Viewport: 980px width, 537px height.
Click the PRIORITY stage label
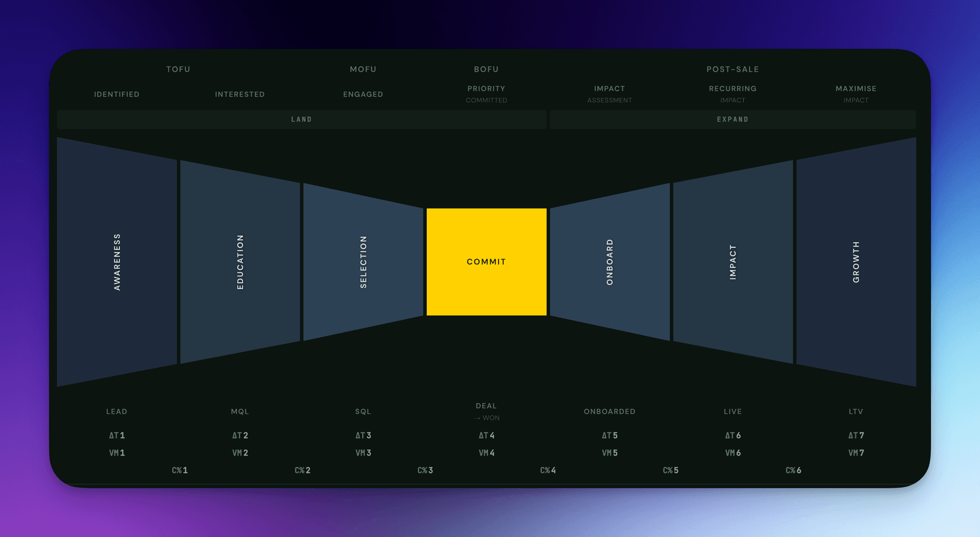coord(486,89)
